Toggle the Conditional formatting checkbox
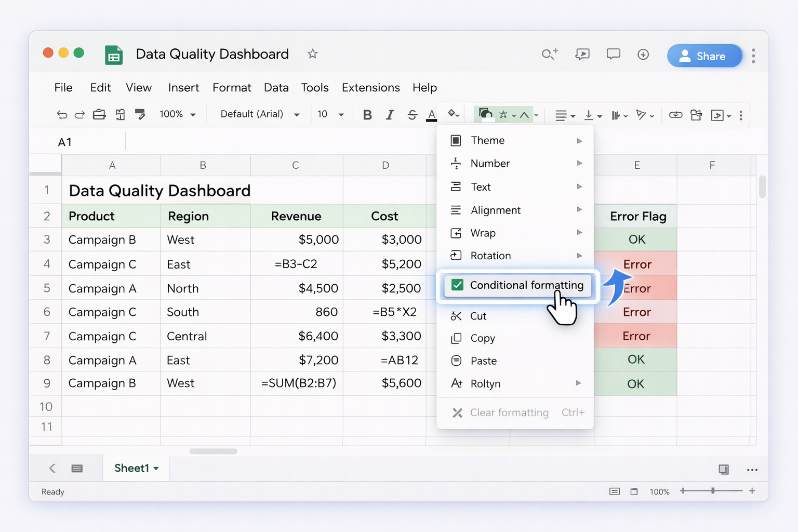 coord(457,285)
